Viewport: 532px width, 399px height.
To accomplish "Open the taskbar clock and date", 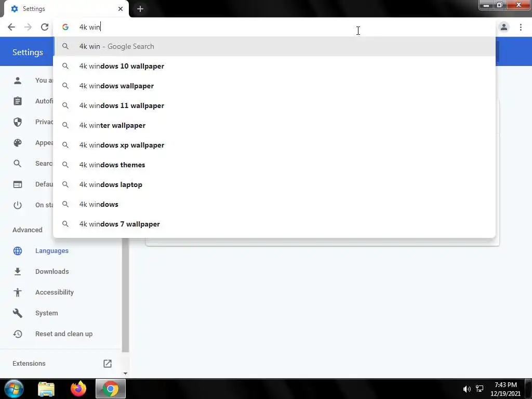I will (506, 389).
